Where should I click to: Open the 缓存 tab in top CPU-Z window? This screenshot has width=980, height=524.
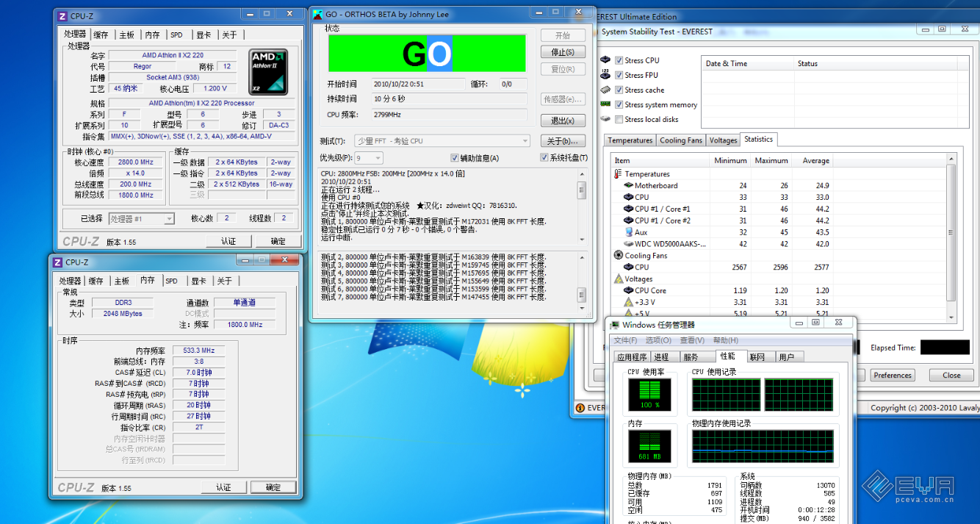pos(101,35)
